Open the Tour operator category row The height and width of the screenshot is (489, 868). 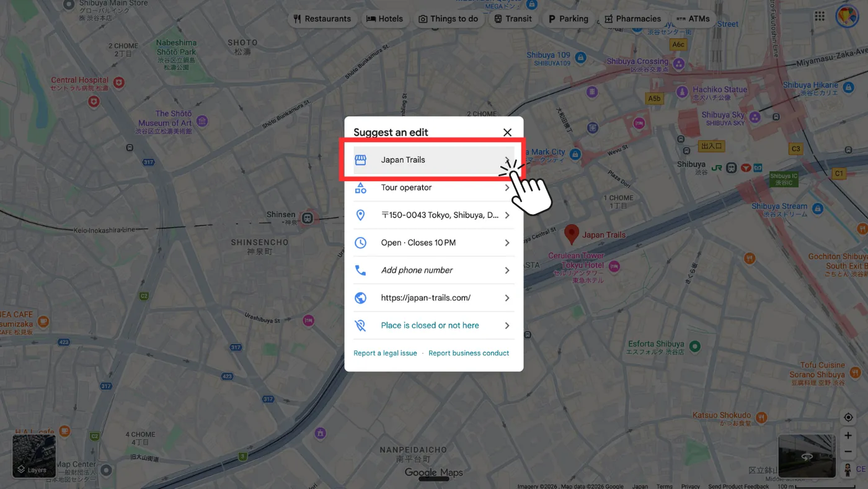tap(434, 187)
